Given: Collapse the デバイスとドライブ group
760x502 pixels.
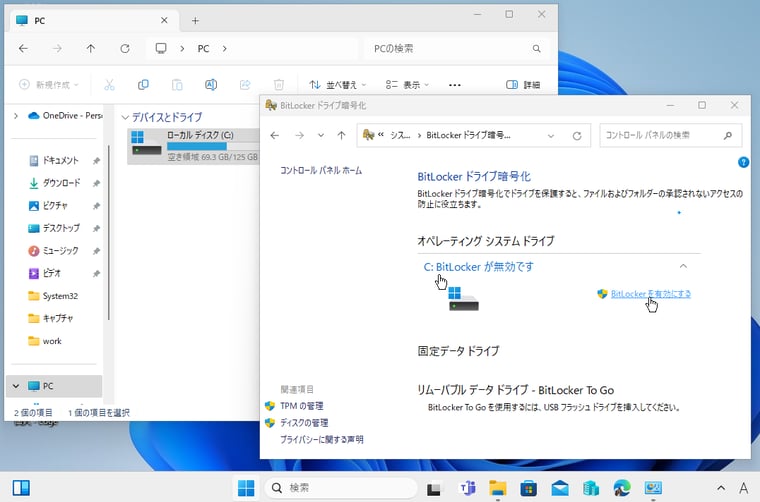Looking at the screenshot, I should 125,117.
